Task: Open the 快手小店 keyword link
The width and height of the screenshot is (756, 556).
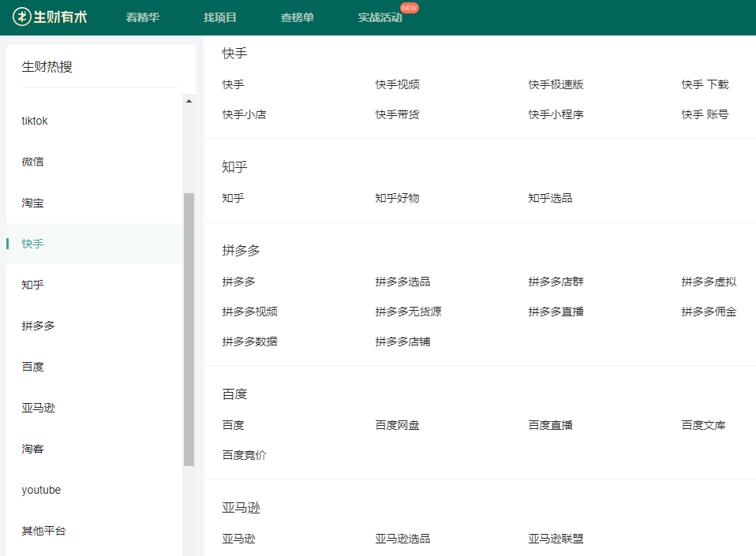Action: [244, 114]
